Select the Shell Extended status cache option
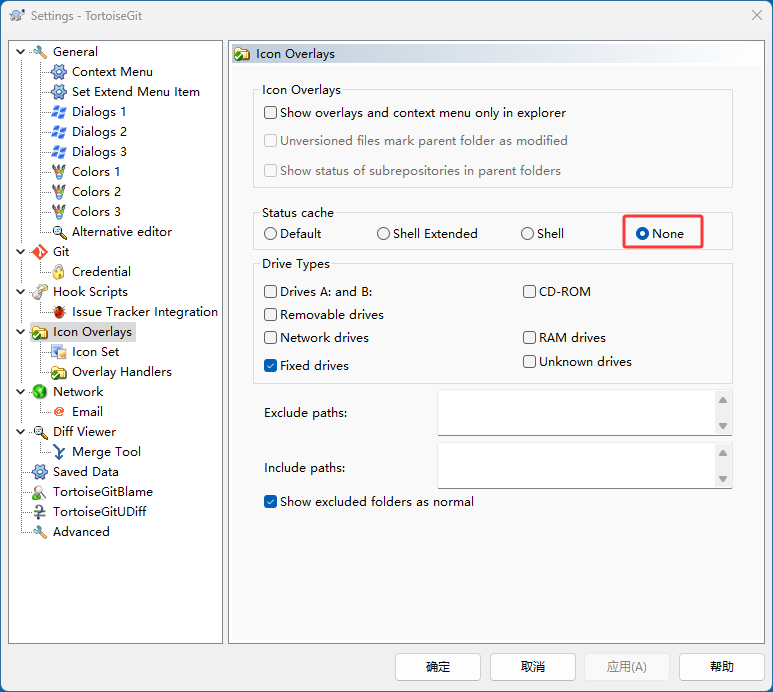773x692 pixels. click(383, 234)
